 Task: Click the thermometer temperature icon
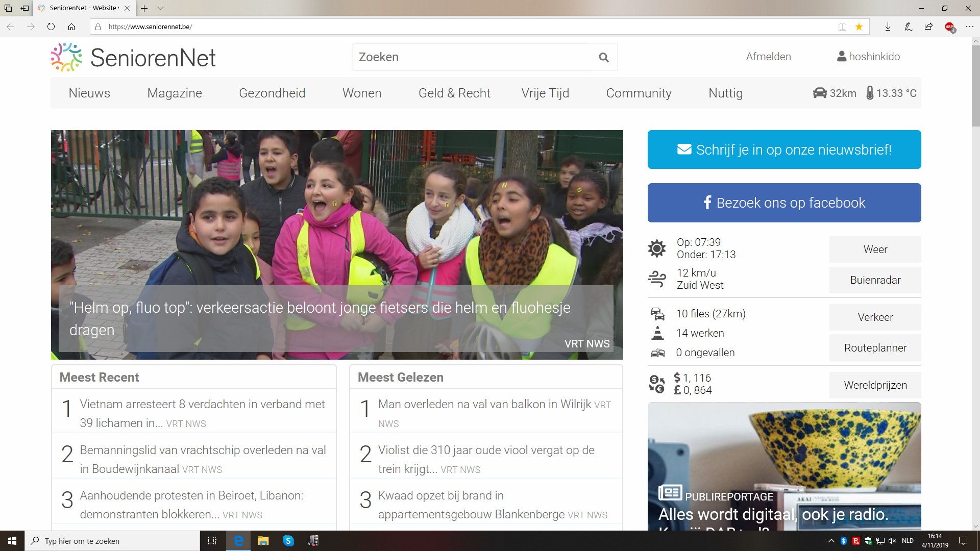(x=870, y=93)
